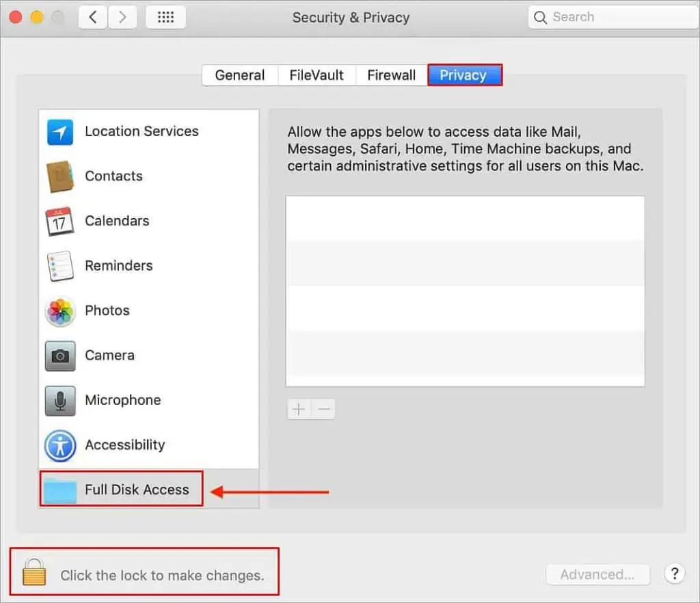This screenshot has width=700, height=603.
Task: Click the Advanced button
Action: (597, 574)
